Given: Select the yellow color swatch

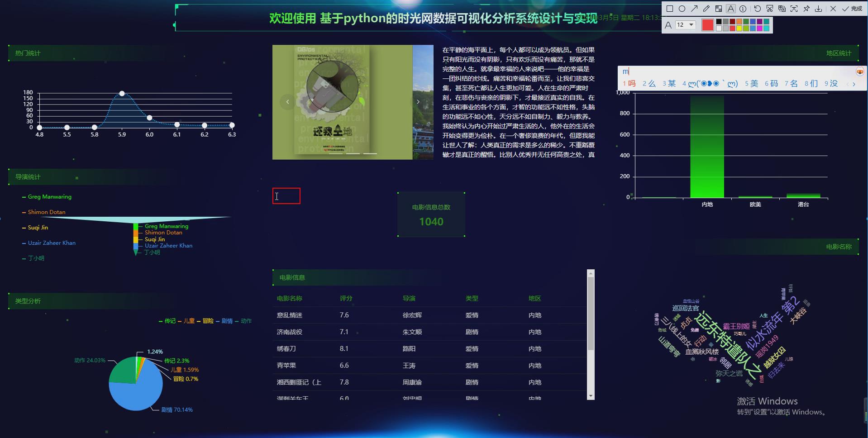Looking at the screenshot, I should click(739, 28).
